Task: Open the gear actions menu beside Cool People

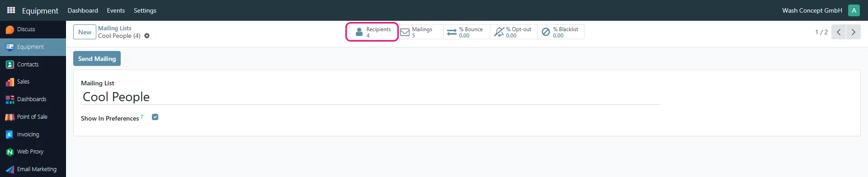Action: tap(147, 36)
